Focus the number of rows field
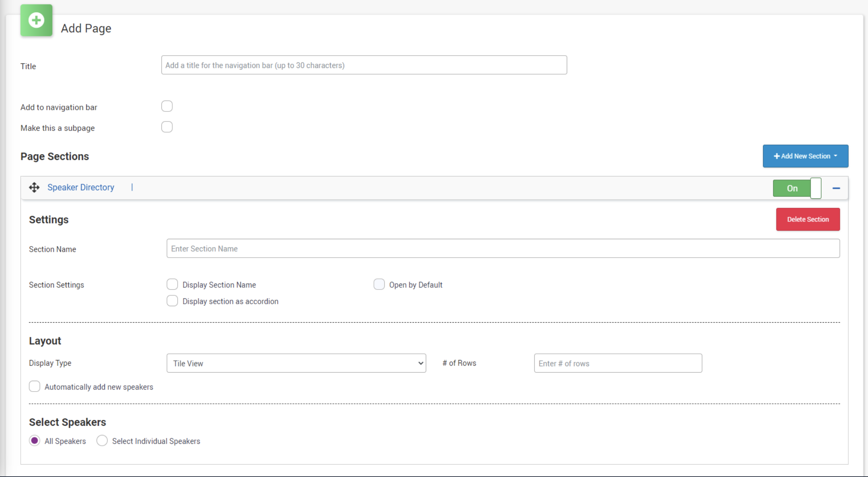This screenshot has width=868, height=477. point(618,363)
